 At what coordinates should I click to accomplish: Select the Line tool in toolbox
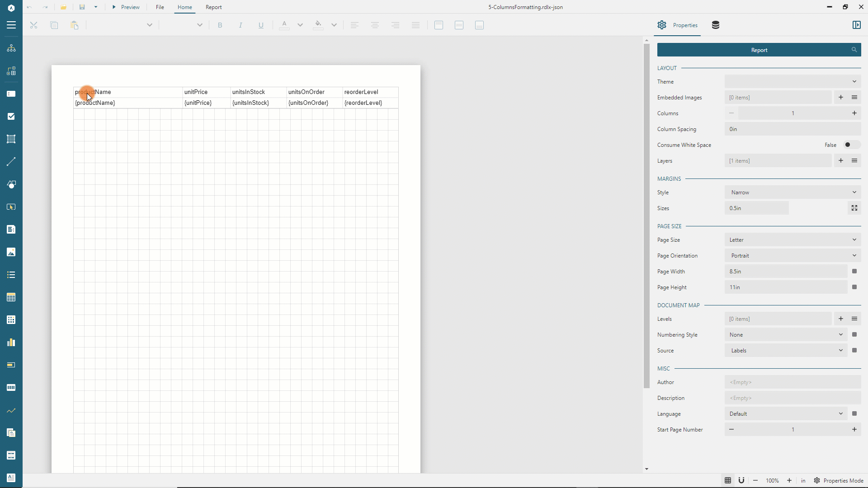coord(11,162)
